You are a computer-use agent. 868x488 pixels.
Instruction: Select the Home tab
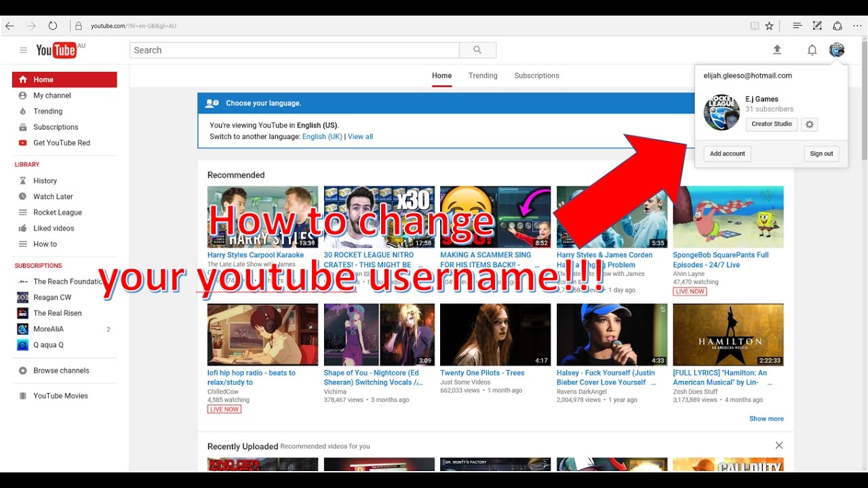click(x=442, y=76)
